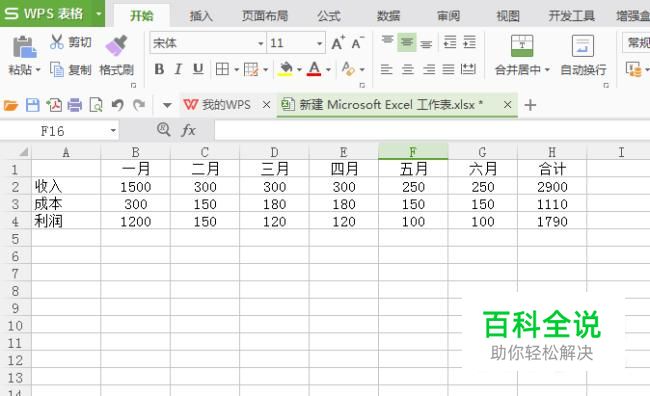
Task: Switch to the 插入 tab
Action: point(201,16)
